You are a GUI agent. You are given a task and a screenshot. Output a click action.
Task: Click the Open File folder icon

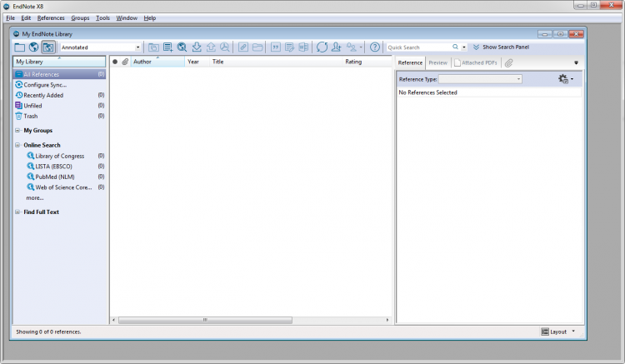(257, 47)
